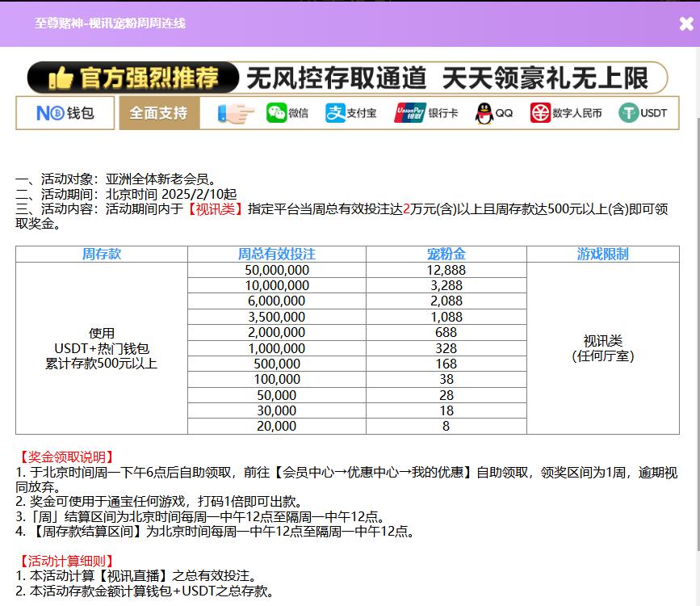Select the 50,000,000 wager row cell

[x=276, y=270]
